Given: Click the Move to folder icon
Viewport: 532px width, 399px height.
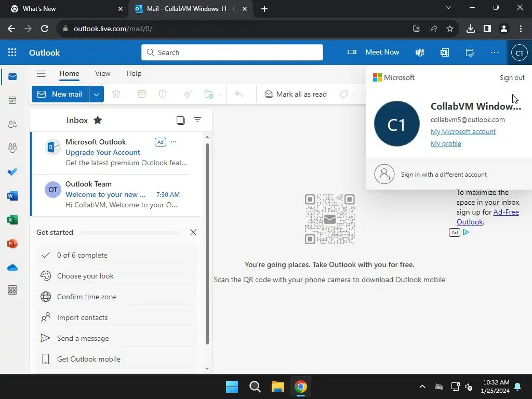Looking at the screenshot, I should (x=209, y=94).
